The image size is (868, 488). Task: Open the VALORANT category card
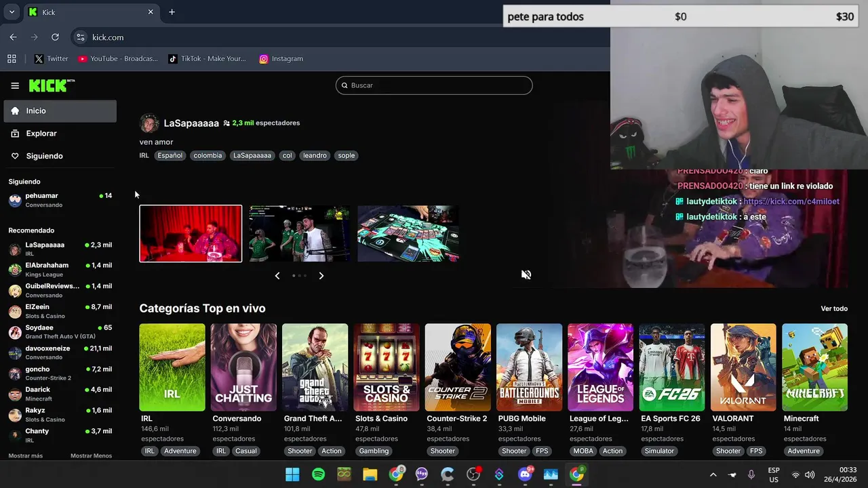743,367
